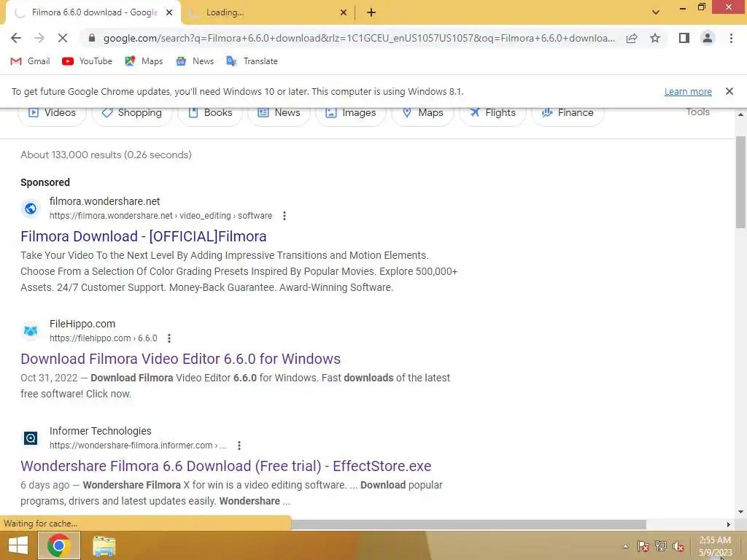The height and width of the screenshot is (560, 747).
Task: Show hidden system tray icons
Action: tap(625, 546)
